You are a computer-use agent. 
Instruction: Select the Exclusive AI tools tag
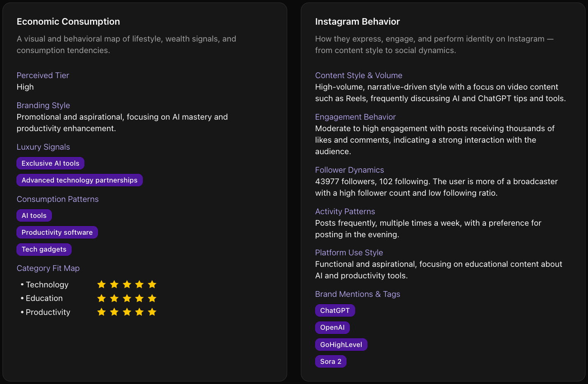point(50,163)
